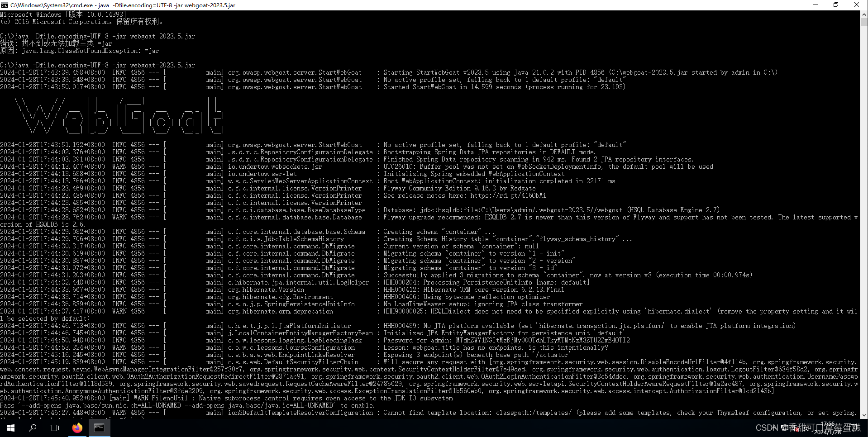Click 'Lesson: webgoat.title has no endpoints' warning
The width and height of the screenshot is (868, 437).
coord(496,347)
